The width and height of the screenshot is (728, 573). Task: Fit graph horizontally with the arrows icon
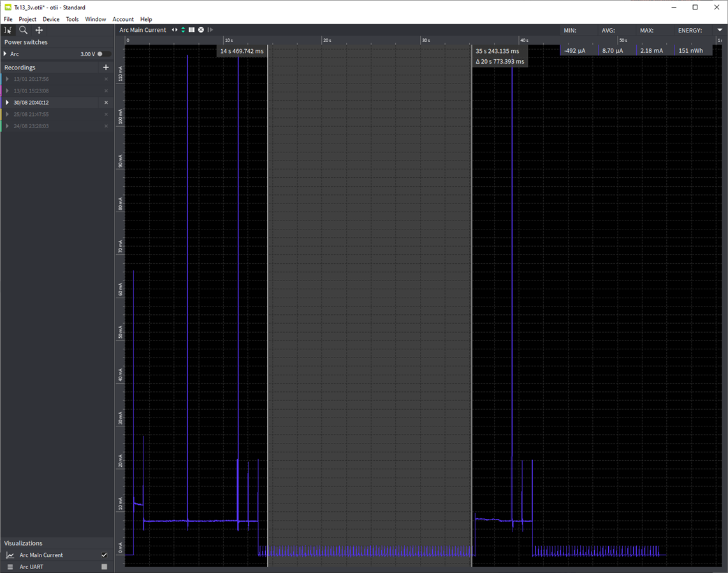point(175,30)
